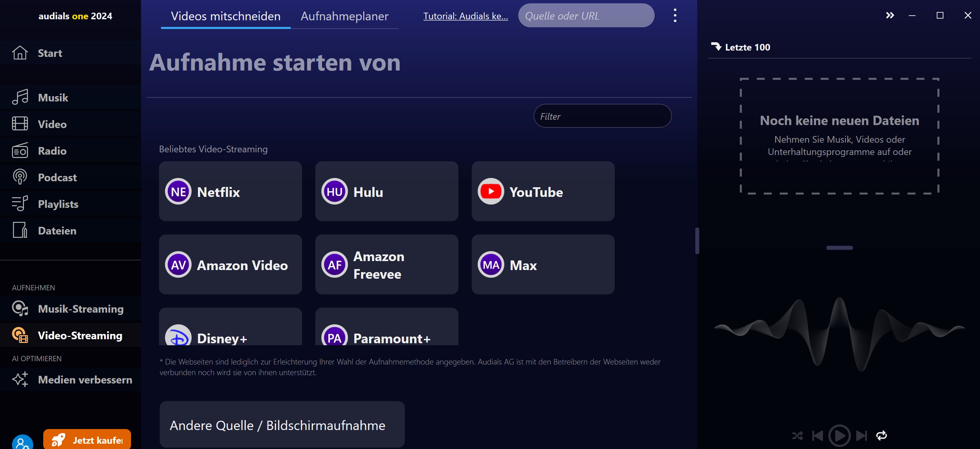Click the Playlists icon in sidebar
The image size is (980, 449).
pyautogui.click(x=20, y=204)
